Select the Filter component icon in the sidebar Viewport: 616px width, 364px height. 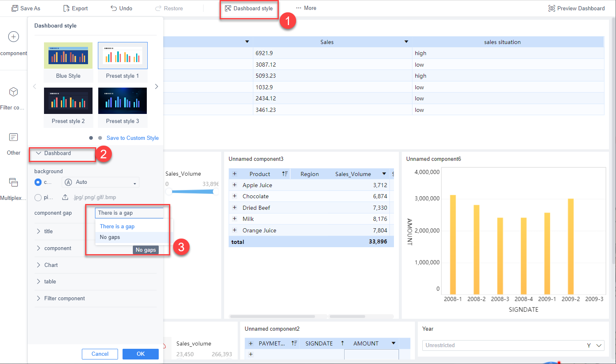(14, 92)
